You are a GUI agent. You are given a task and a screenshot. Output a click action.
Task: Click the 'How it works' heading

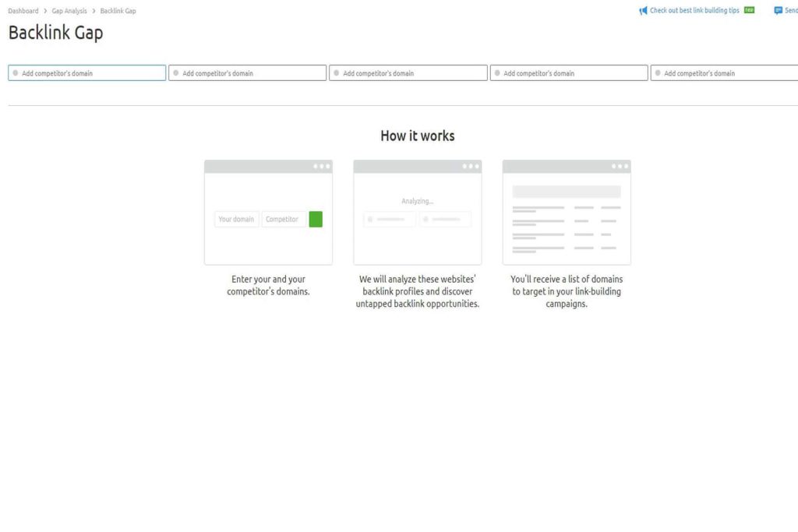tap(418, 136)
